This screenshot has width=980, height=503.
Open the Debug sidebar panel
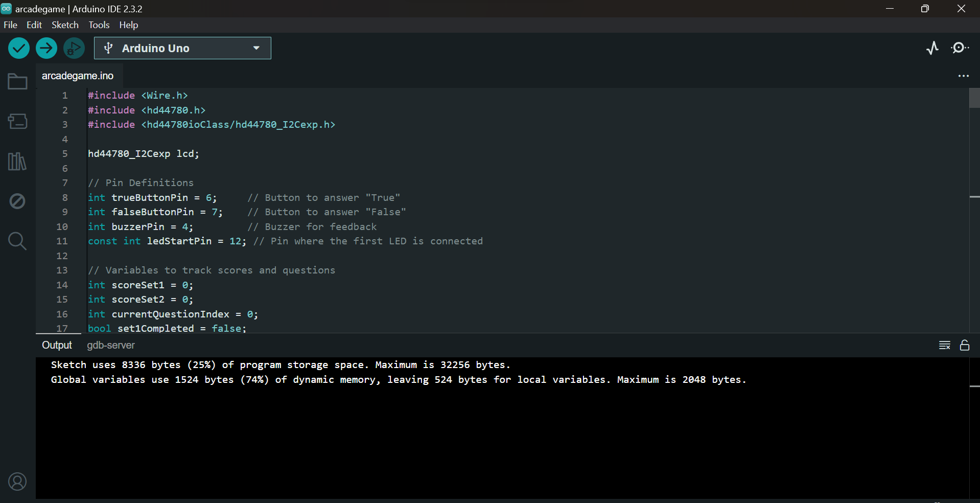point(17,201)
